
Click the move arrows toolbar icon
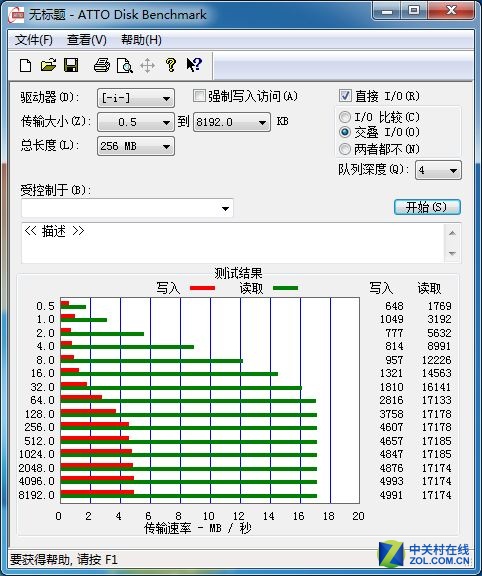pyautogui.click(x=147, y=66)
